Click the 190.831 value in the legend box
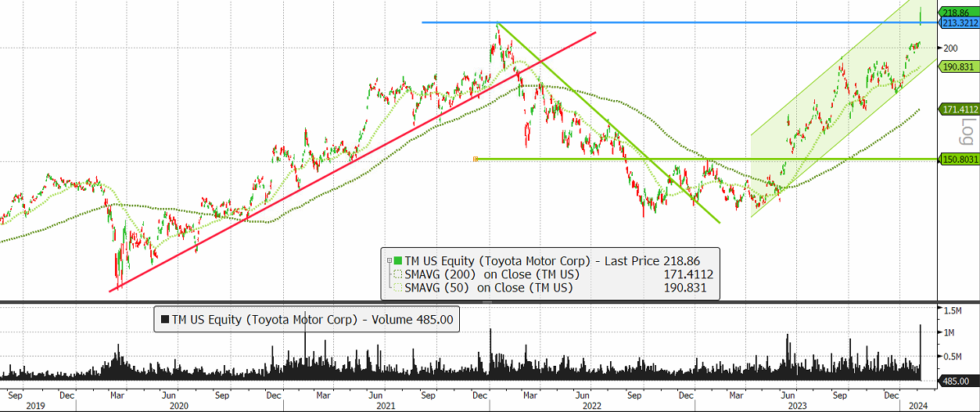This screenshot has height=412, width=980. pos(684,288)
